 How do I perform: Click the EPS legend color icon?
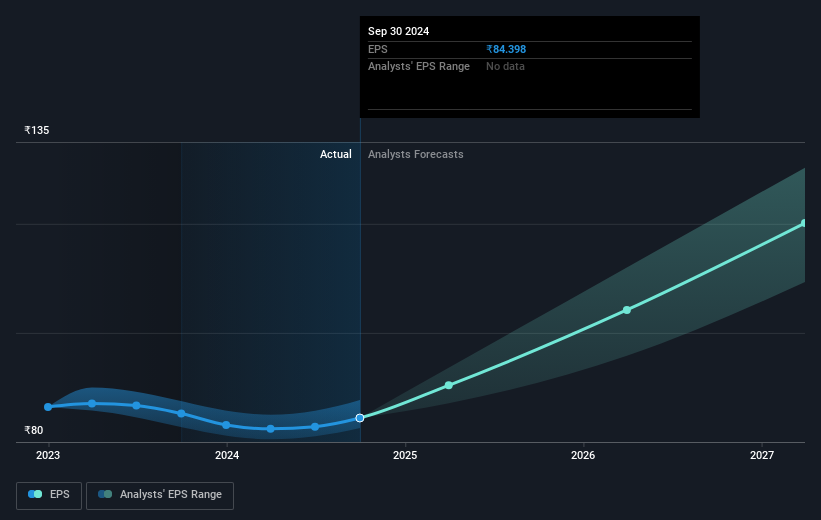point(35,494)
